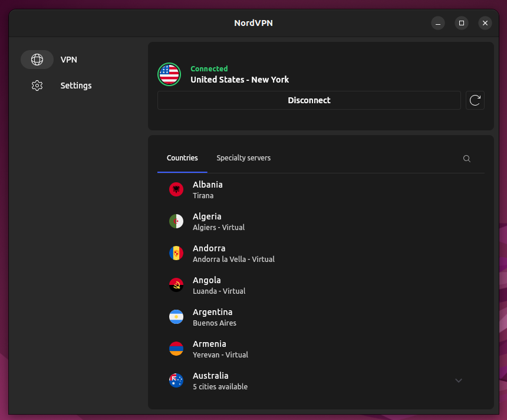This screenshot has width=507, height=420.
Task: Choose the Argentina flag icon
Action: (176, 317)
